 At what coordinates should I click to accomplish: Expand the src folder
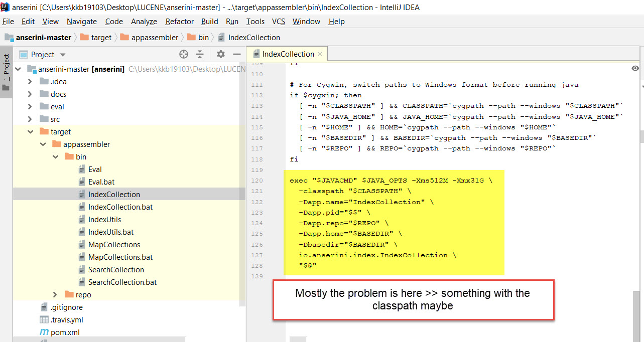(30, 119)
